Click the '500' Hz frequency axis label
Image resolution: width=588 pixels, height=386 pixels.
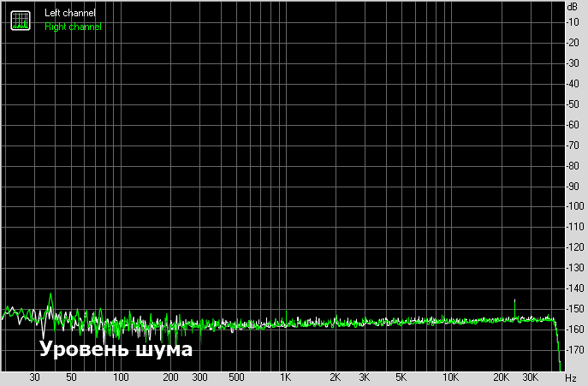236,377
